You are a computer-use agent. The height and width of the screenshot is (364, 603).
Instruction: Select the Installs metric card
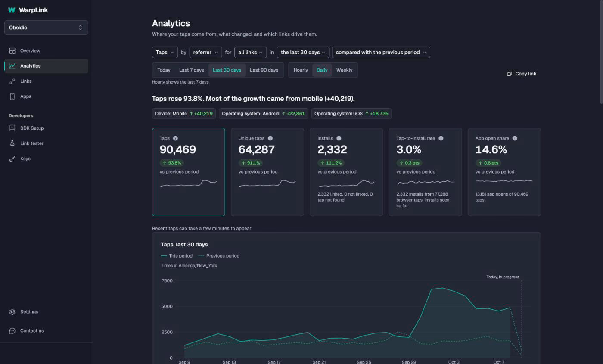[x=346, y=172]
